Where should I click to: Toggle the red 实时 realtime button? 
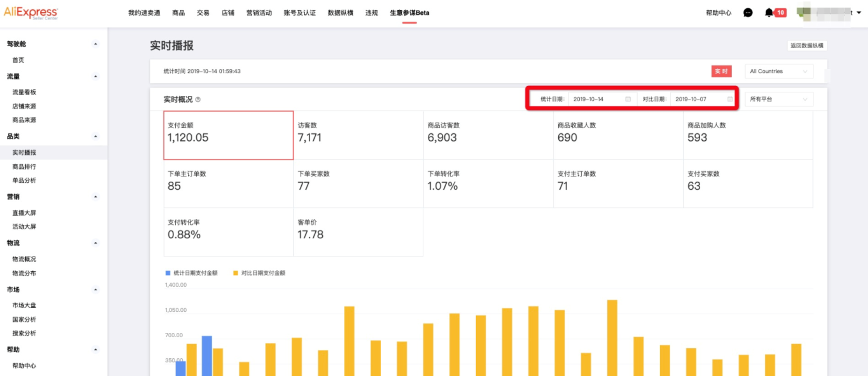coord(721,71)
